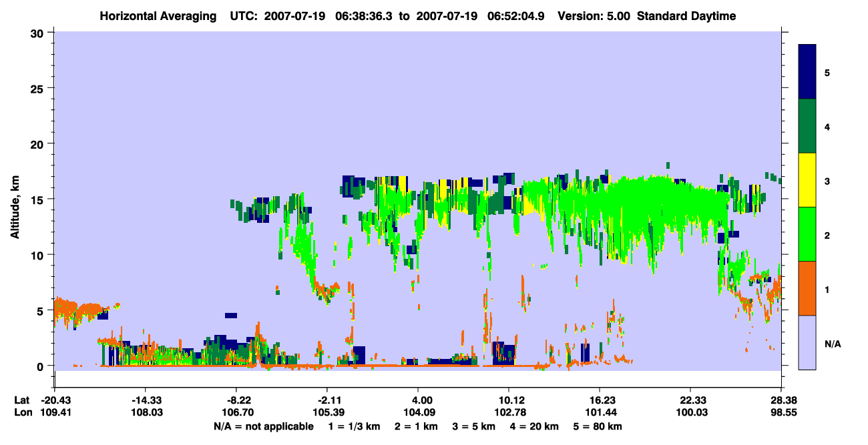Click the longitude value 100.03
The width and height of the screenshot is (868, 445).
click(690, 413)
